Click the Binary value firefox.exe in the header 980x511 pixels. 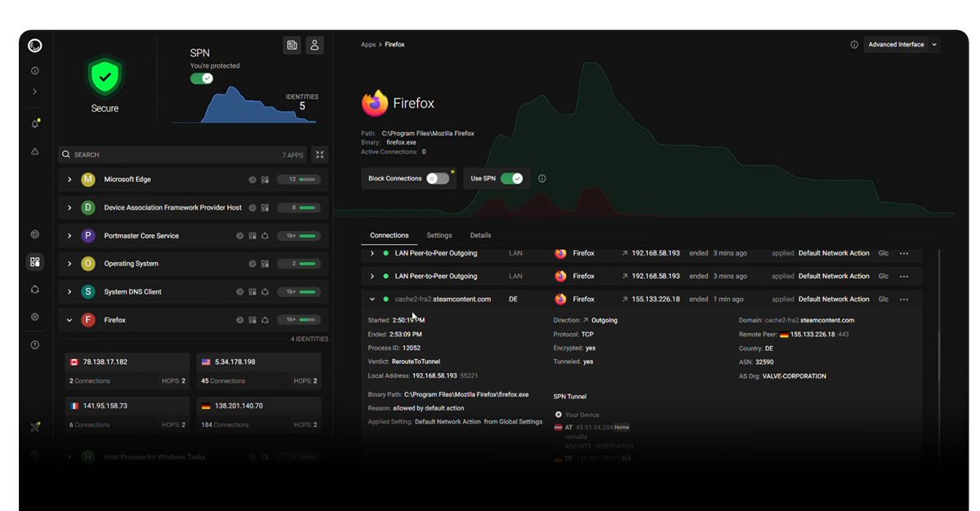(401, 142)
